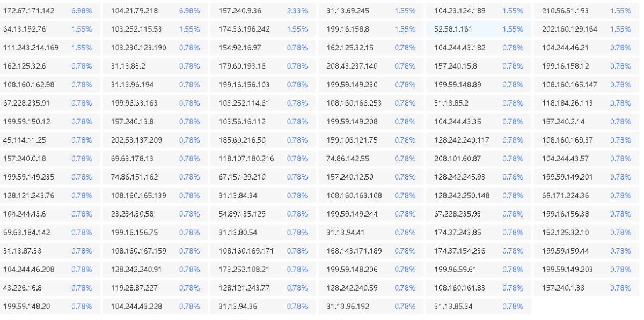The height and width of the screenshot is (320, 644).
Task: Click the 0.78% value beside 69.171.224.36
Action: pos(620,196)
